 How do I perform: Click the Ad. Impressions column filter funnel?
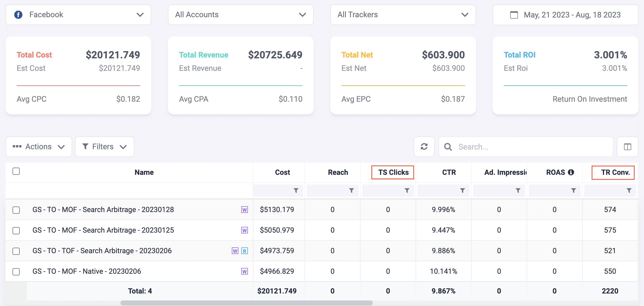(x=518, y=191)
